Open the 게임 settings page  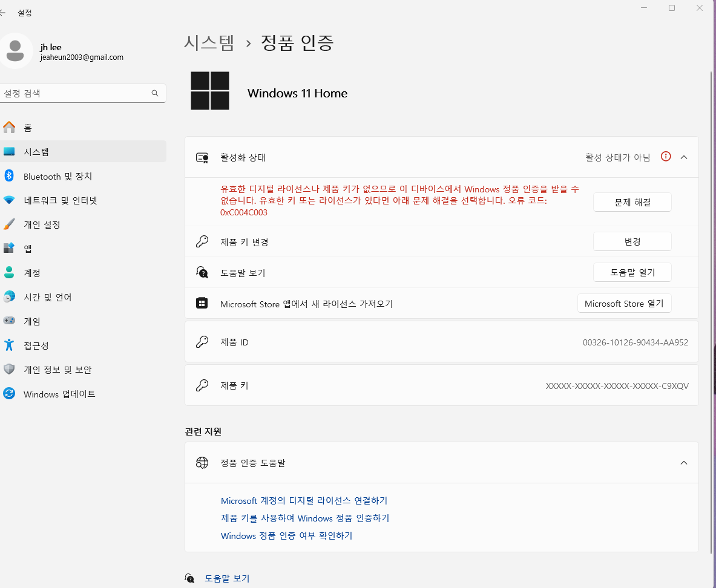(83, 321)
